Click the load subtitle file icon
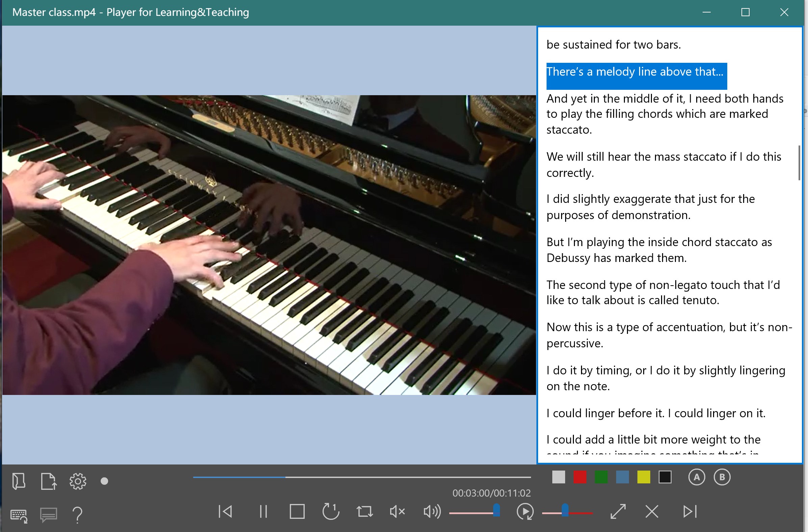Image resolution: width=808 pixels, height=532 pixels. tap(48, 481)
